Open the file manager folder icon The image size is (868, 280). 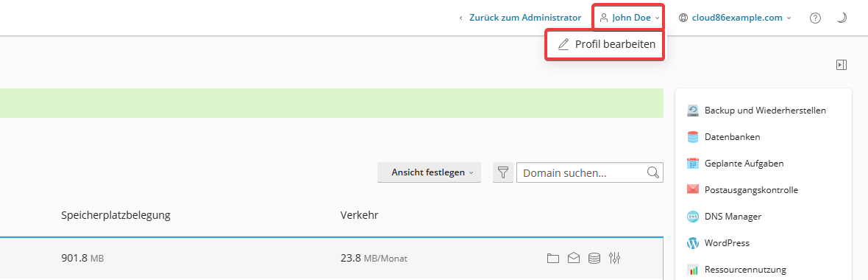(552, 258)
